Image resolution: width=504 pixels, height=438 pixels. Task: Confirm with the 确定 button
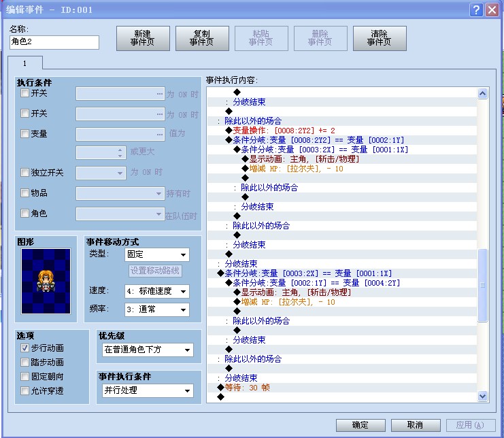(x=360, y=425)
